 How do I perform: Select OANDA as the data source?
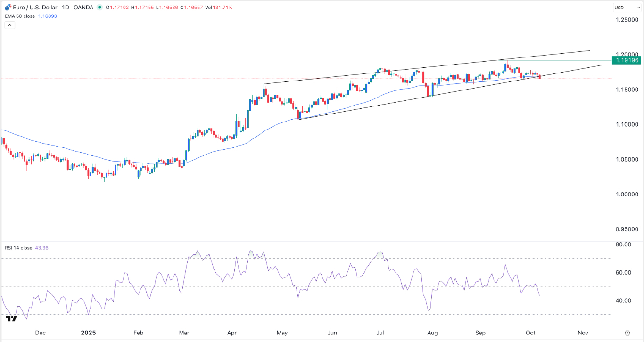[x=83, y=8]
